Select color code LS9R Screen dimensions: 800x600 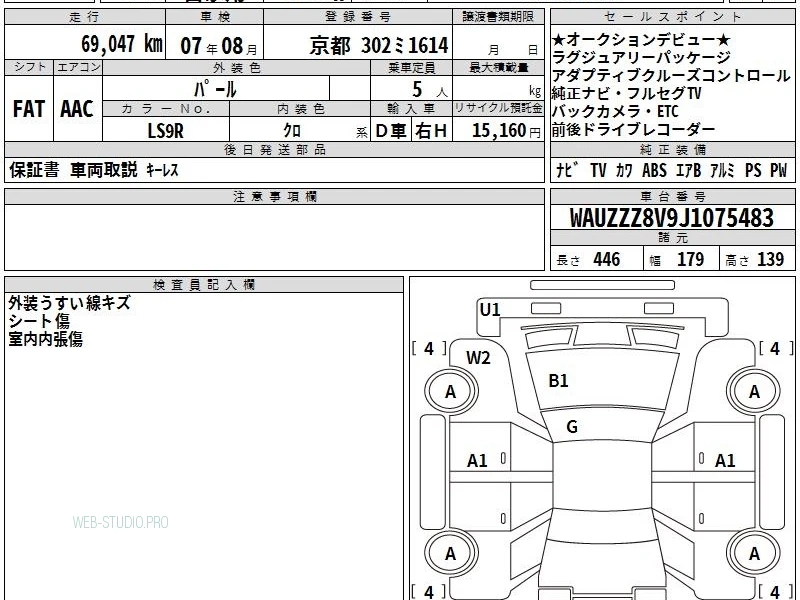point(165,131)
